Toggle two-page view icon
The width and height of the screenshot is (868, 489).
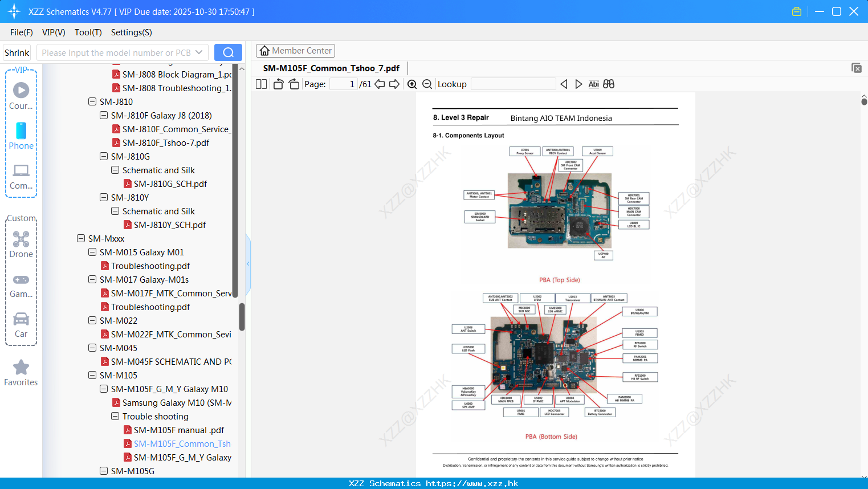coord(261,84)
